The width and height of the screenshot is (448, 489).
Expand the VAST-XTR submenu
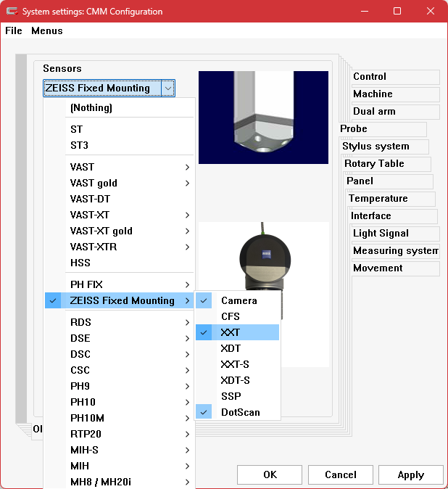pos(120,247)
